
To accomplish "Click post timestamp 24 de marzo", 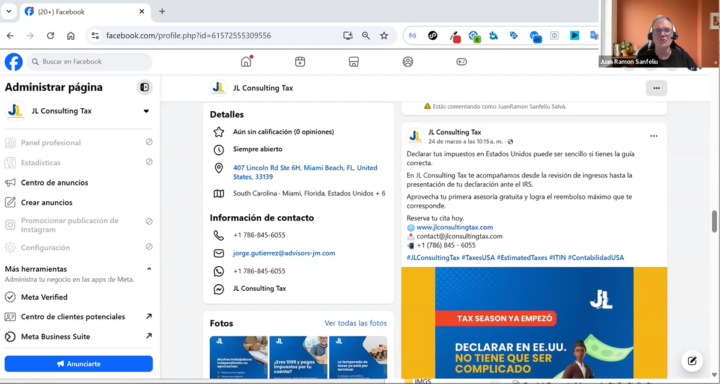I will point(466,141).
